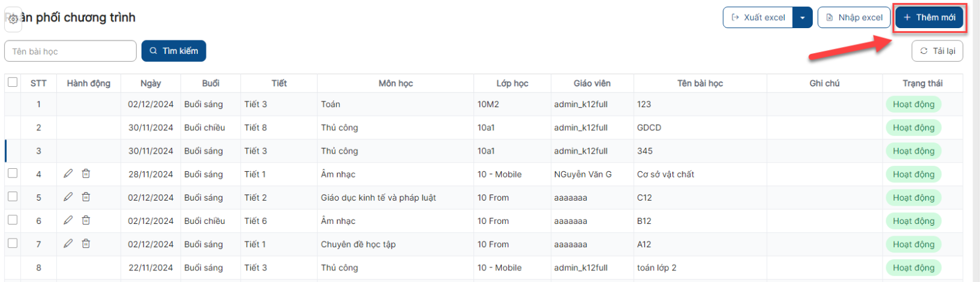Click the trash icon for row 6
The height and width of the screenshot is (282, 980).
86,220
